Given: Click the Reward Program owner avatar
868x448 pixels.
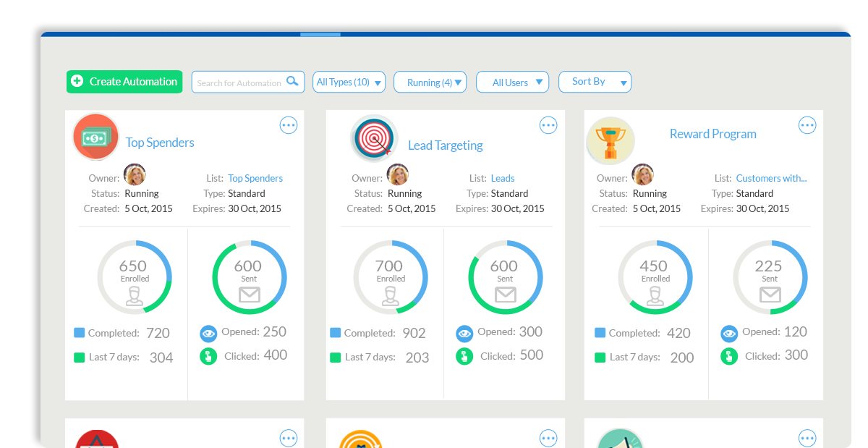Looking at the screenshot, I should (x=643, y=174).
